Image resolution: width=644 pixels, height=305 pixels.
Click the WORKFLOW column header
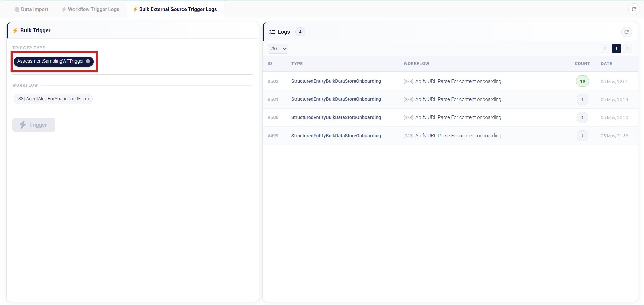[x=416, y=64]
